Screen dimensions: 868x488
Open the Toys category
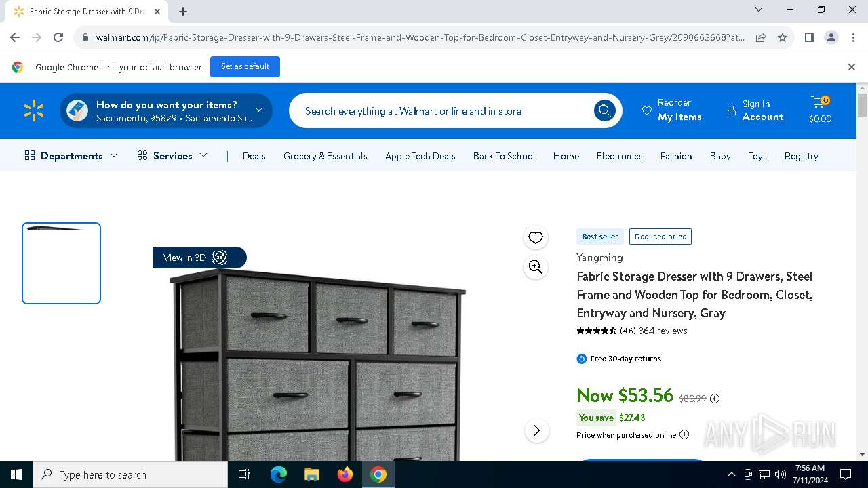click(757, 156)
